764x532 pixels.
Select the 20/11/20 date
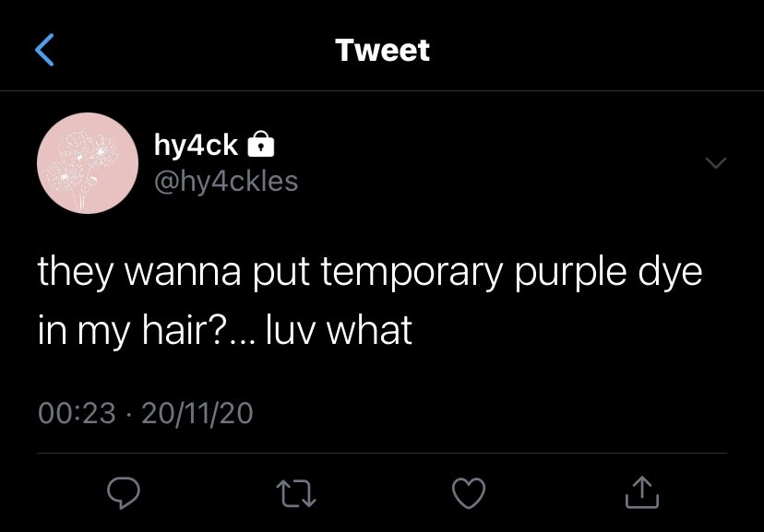point(197,413)
